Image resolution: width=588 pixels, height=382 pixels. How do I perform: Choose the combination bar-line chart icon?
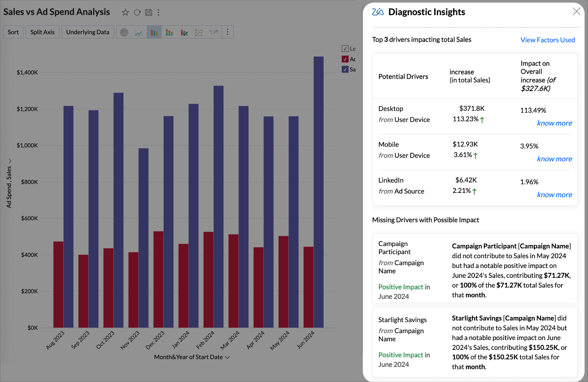pos(184,32)
